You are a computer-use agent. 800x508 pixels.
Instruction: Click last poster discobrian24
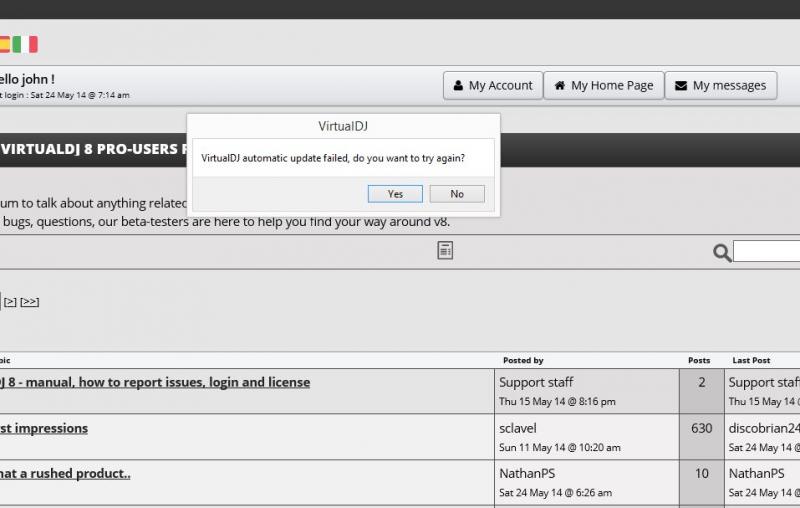point(764,428)
